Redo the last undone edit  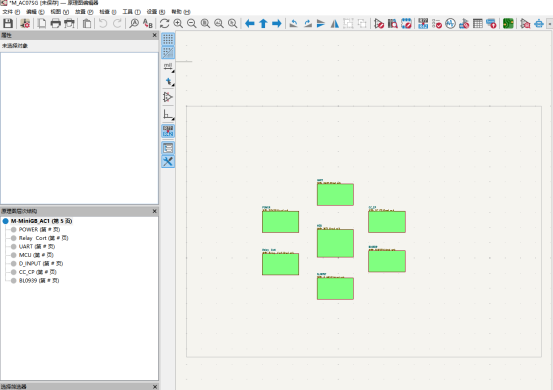[117, 24]
